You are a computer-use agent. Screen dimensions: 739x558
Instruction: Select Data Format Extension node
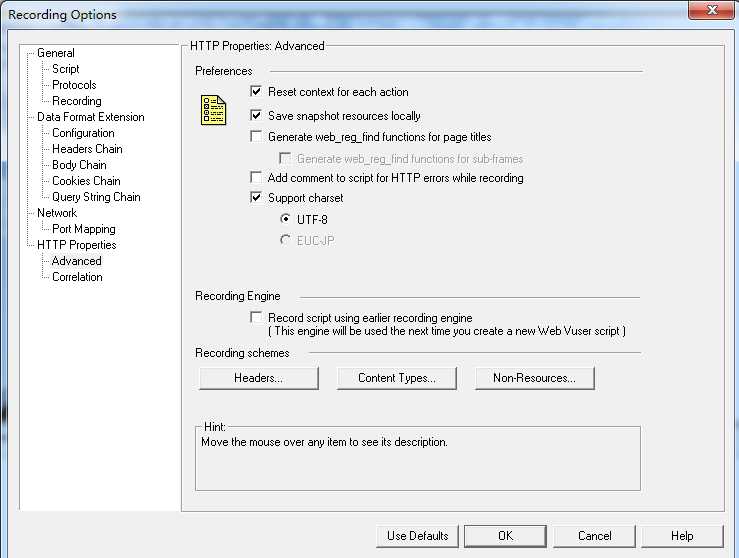(90, 117)
